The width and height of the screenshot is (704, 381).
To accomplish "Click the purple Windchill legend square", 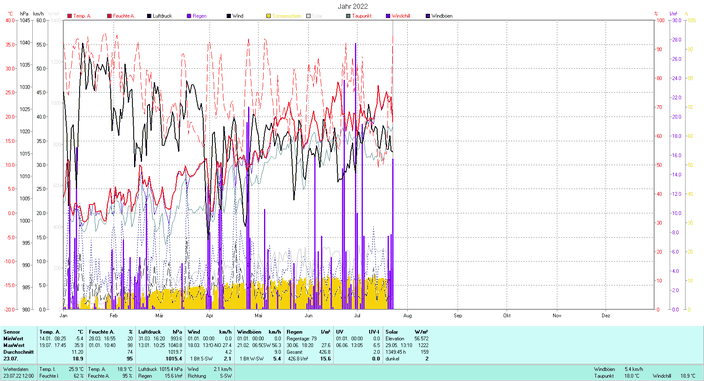I will click(x=388, y=16).
